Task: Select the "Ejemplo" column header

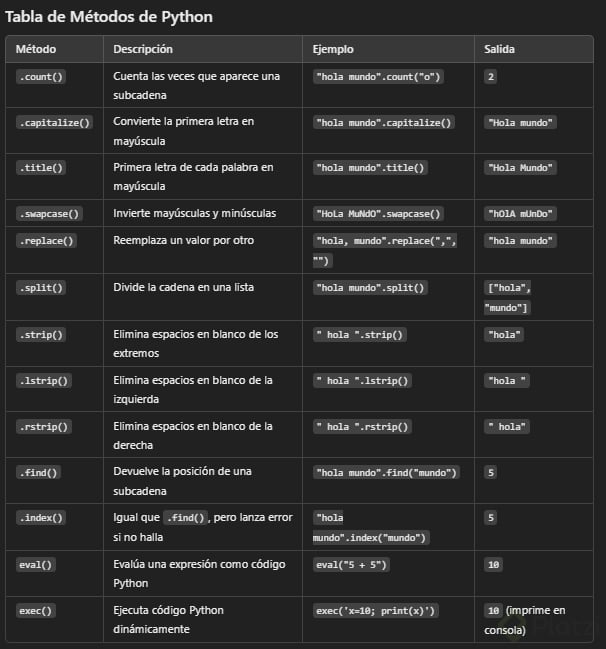Action: tap(333, 49)
